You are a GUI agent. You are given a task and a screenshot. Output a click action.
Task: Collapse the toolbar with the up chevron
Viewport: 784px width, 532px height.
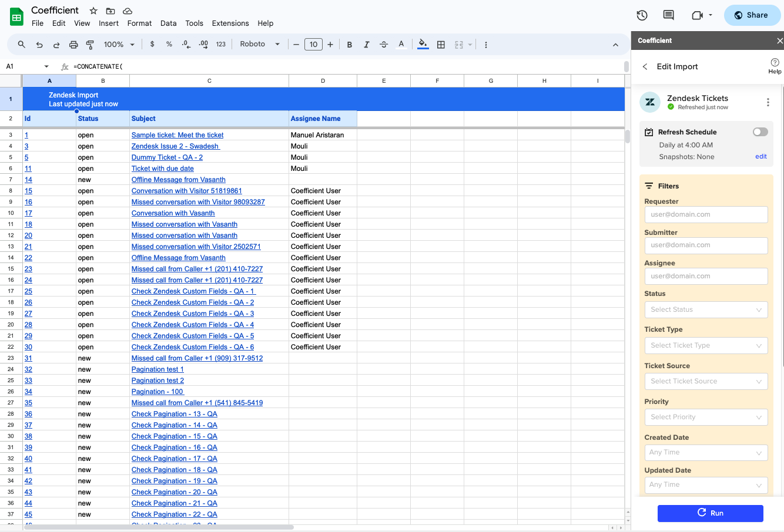pyautogui.click(x=615, y=45)
